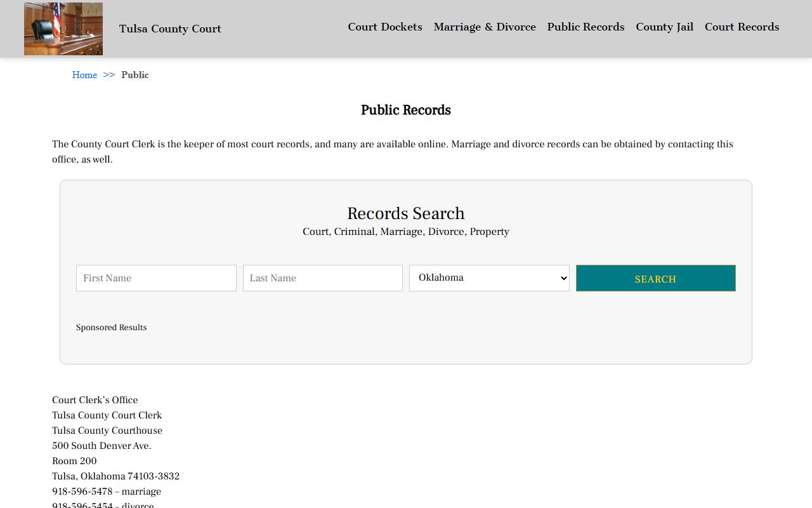812x508 pixels.
Task: Click the Home breadcrumb link
Action: 84,75
